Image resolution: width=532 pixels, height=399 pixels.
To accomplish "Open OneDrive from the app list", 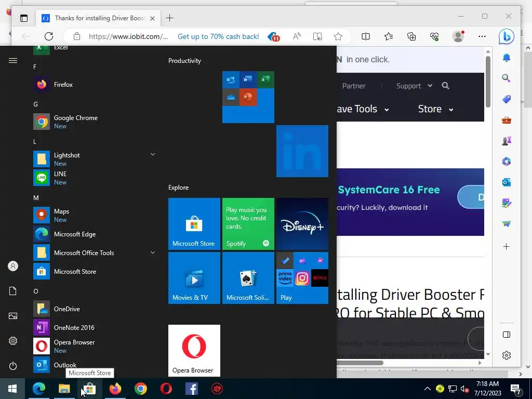I will pos(95,309).
